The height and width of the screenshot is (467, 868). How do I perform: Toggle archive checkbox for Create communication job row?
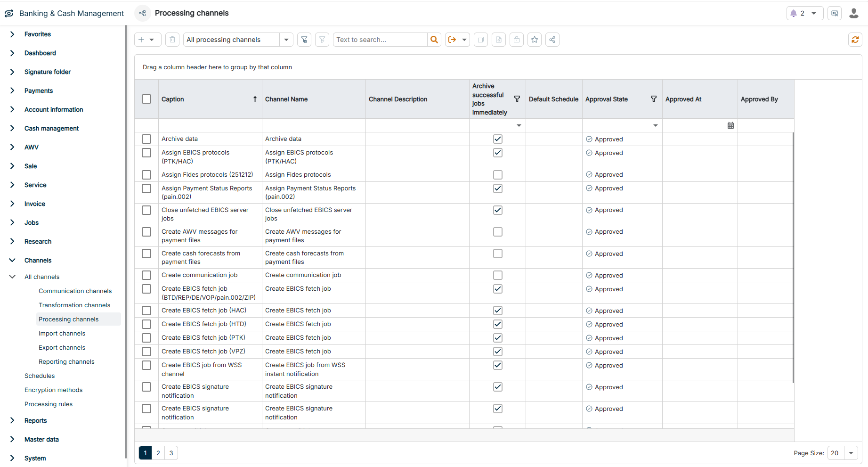click(x=498, y=275)
